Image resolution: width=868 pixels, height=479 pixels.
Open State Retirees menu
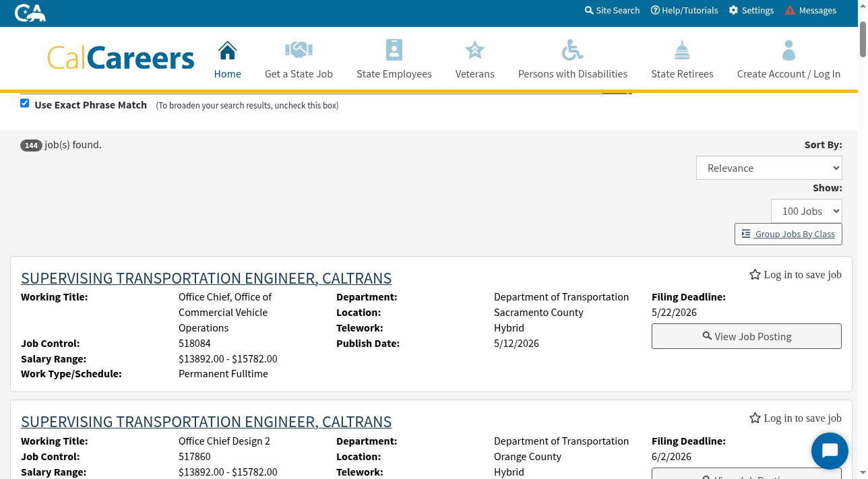pos(682,74)
